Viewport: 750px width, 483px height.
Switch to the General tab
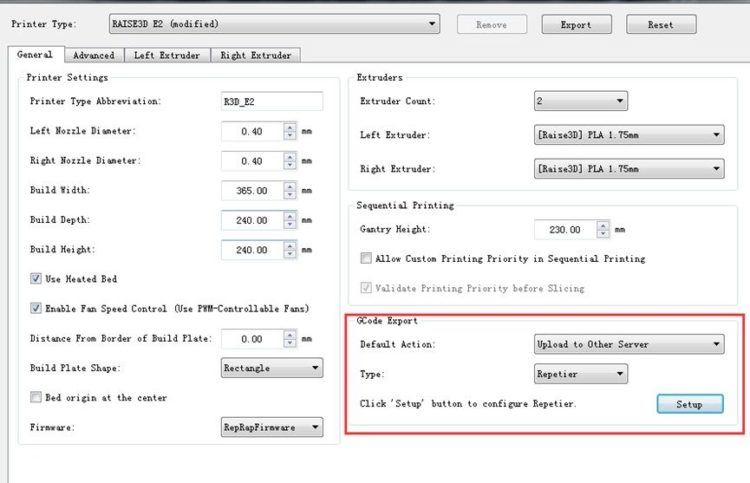(x=35, y=55)
